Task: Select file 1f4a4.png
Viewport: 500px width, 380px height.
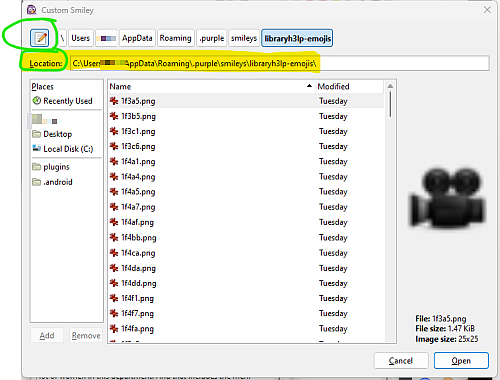Action: pos(246,177)
